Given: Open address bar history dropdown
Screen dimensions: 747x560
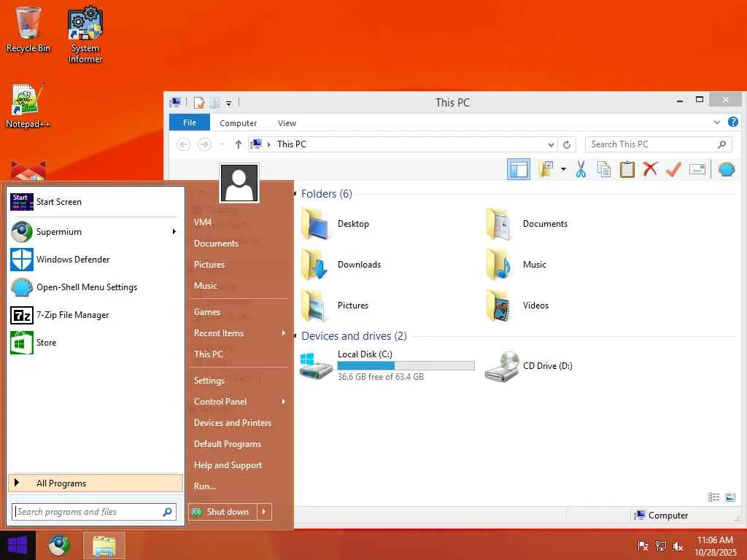Looking at the screenshot, I should pyautogui.click(x=551, y=144).
